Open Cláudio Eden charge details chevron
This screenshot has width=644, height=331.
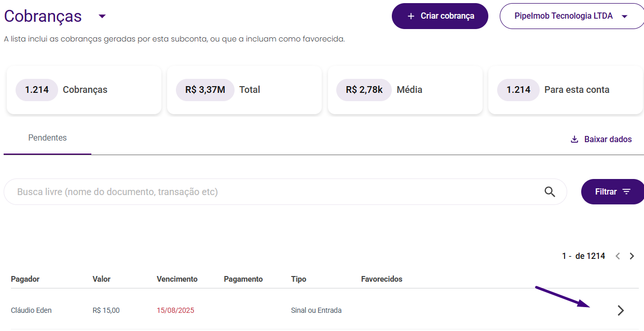coord(621,310)
